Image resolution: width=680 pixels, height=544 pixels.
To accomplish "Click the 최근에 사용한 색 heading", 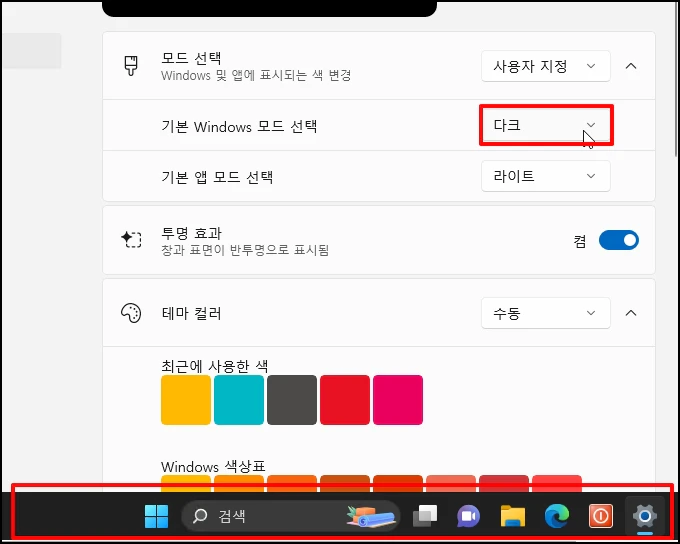I will 215,366.
